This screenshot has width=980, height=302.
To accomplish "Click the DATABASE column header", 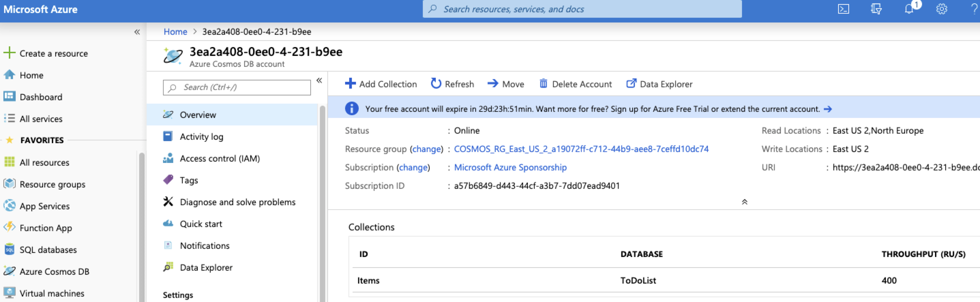I will (641, 254).
